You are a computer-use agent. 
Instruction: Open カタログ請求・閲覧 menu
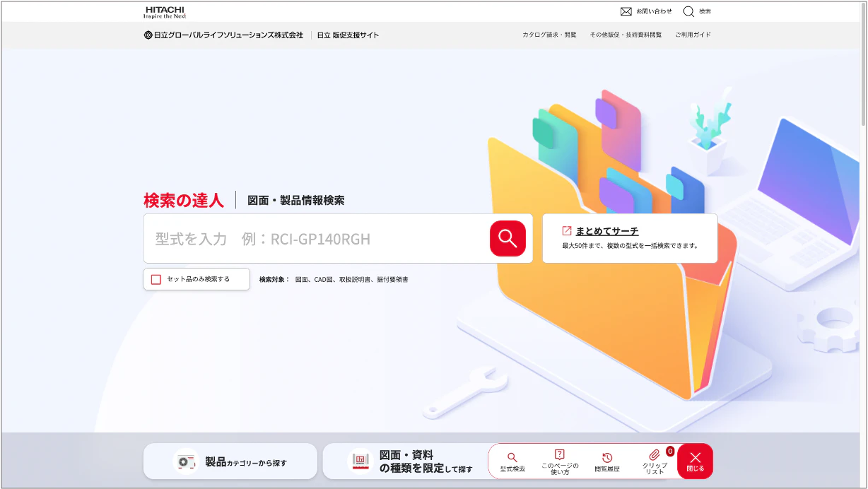tap(549, 35)
